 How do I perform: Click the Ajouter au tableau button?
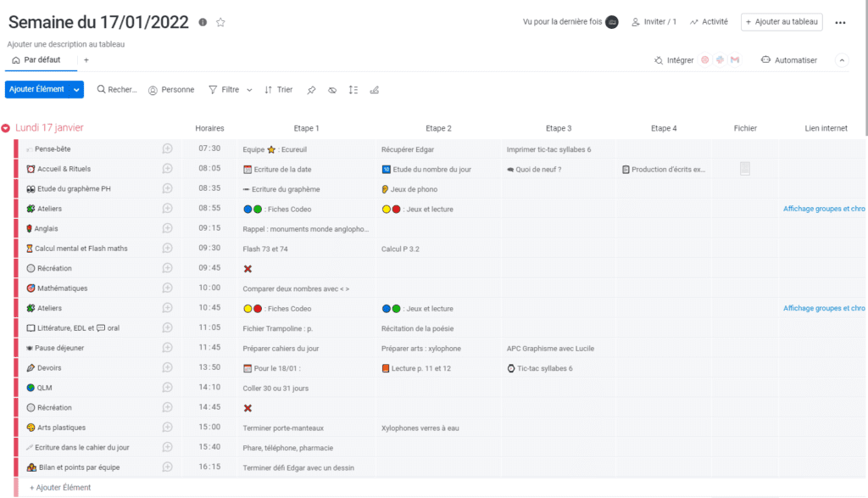(781, 22)
